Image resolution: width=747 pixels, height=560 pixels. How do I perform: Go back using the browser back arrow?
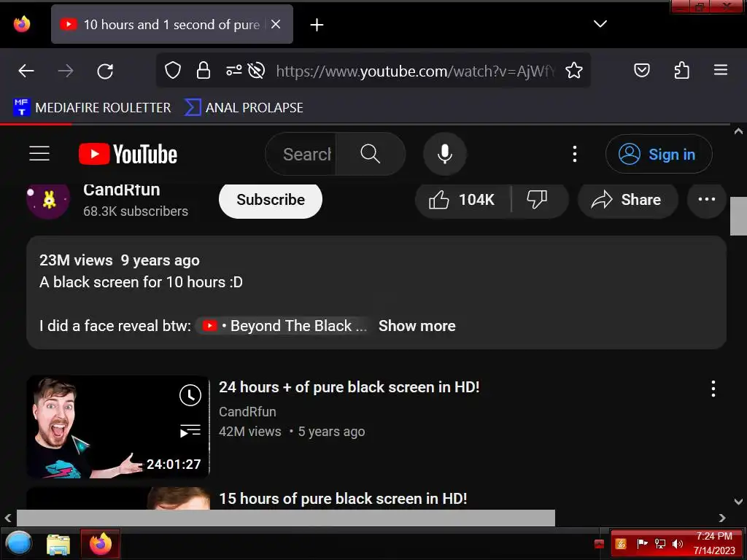pos(26,71)
